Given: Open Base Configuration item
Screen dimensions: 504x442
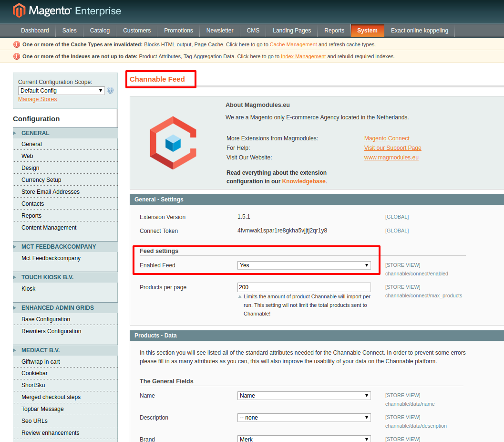Looking at the screenshot, I should [x=65, y=319].
